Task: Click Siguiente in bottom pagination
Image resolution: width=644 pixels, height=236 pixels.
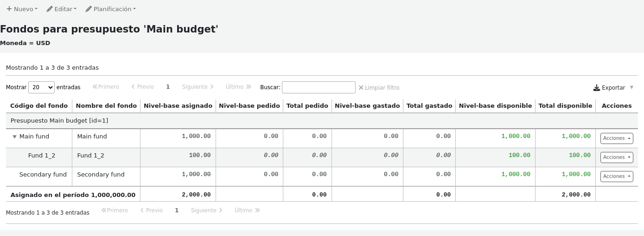Action: click(x=206, y=210)
